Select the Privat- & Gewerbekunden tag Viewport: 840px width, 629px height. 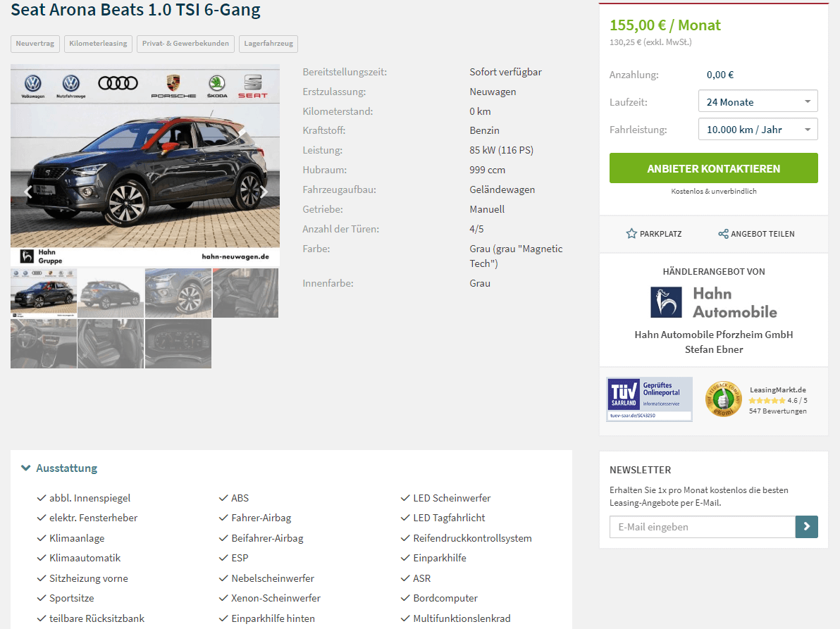coord(185,44)
